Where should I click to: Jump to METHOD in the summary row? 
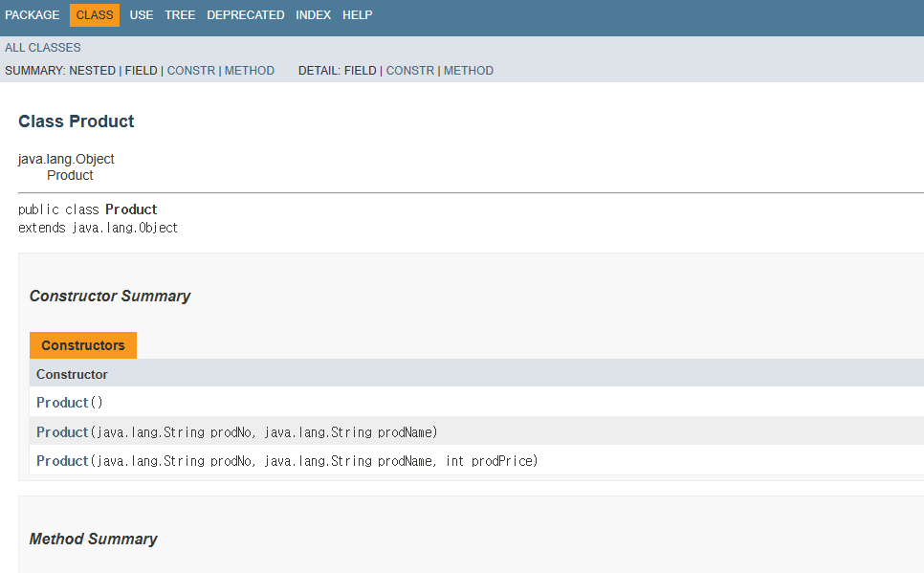pyautogui.click(x=250, y=71)
